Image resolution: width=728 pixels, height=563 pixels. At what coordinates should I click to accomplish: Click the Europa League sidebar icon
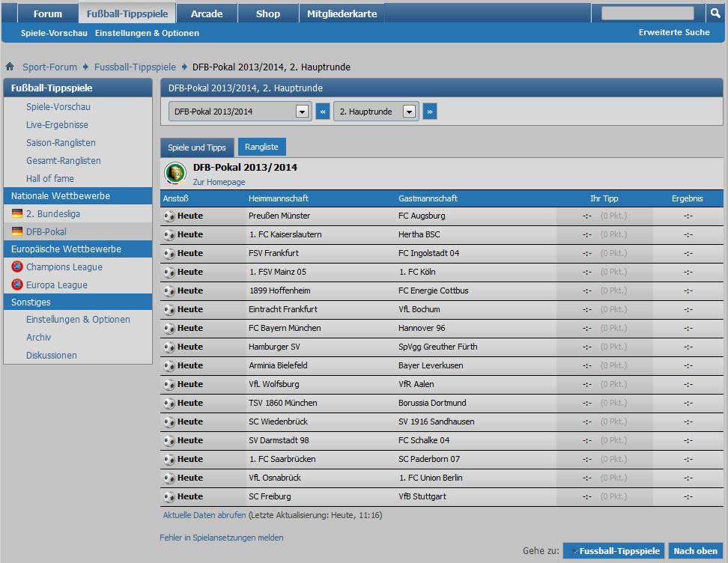point(17,284)
